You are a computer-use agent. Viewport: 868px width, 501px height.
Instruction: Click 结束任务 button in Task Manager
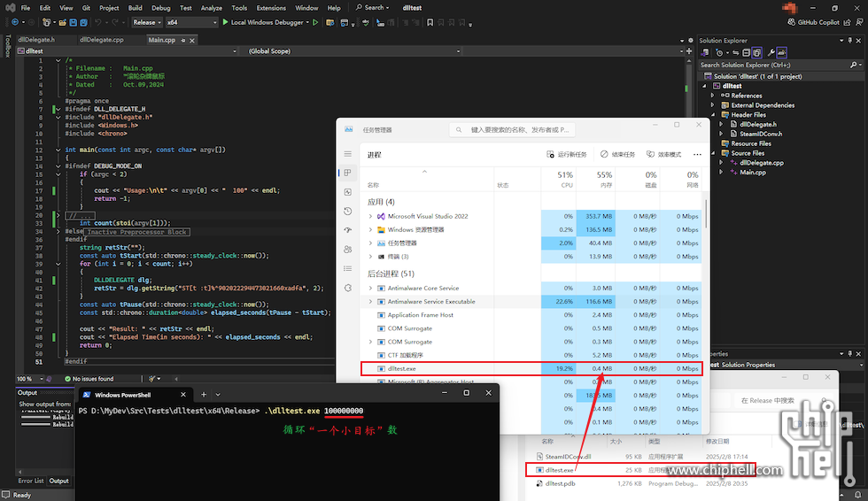tap(618, 154)
